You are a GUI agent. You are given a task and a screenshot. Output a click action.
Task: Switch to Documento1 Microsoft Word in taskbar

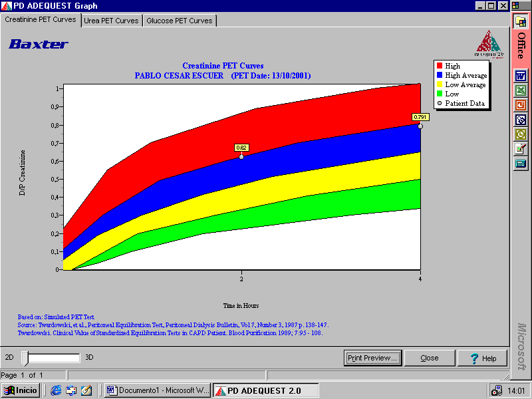[157, 390]
